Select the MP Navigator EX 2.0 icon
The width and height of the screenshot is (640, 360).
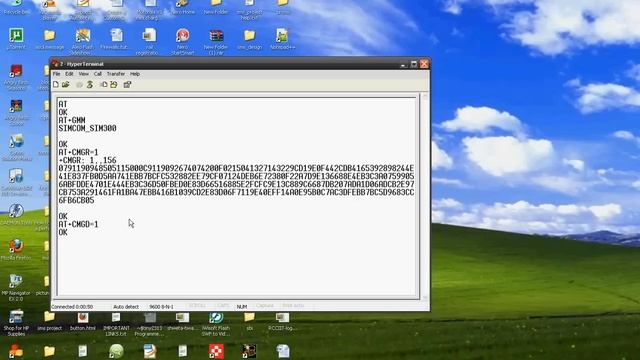click(x=16, y=287)
